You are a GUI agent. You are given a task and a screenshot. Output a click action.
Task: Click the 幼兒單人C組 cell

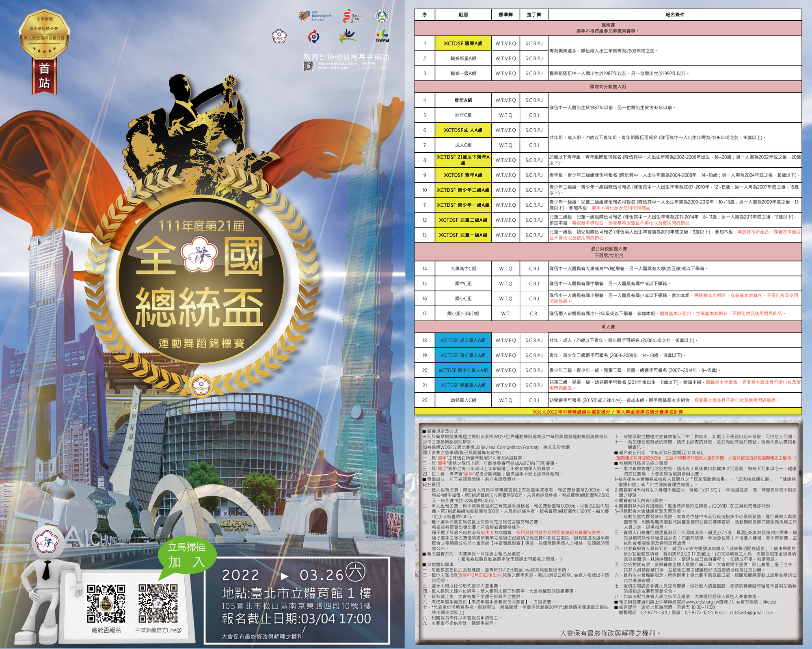click(463, 400)
